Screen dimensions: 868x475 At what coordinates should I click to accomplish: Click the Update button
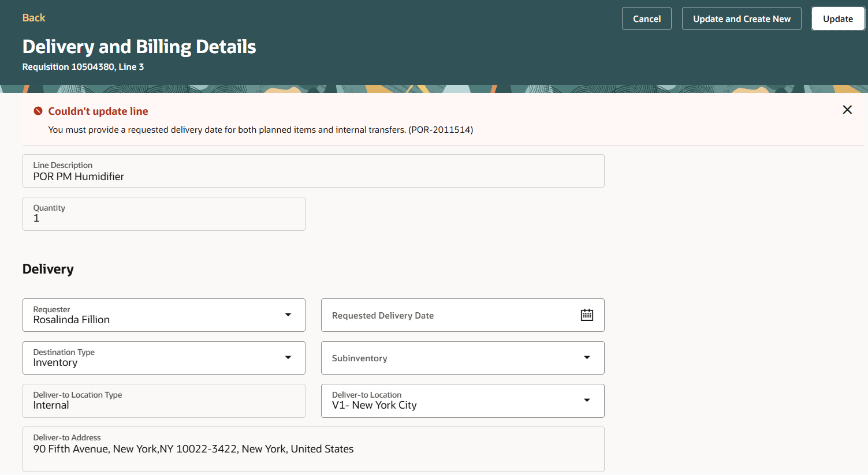click(x=838, y=18)
